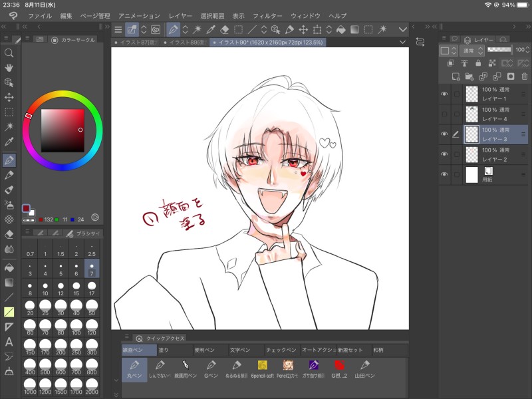This screenshot has height=399, width=532.
Task: Open the blending mode 通常 dropdown
Action: click(x=472, y=51)
